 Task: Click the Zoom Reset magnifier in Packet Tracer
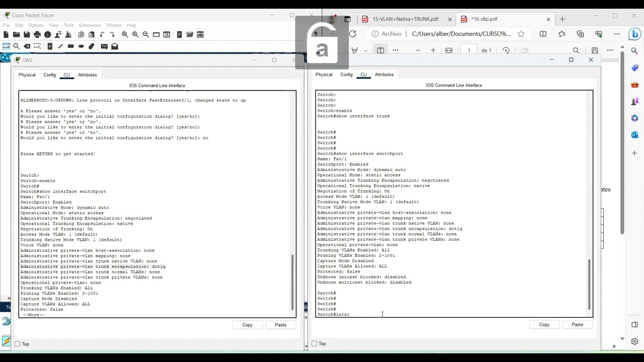[135, 35]
